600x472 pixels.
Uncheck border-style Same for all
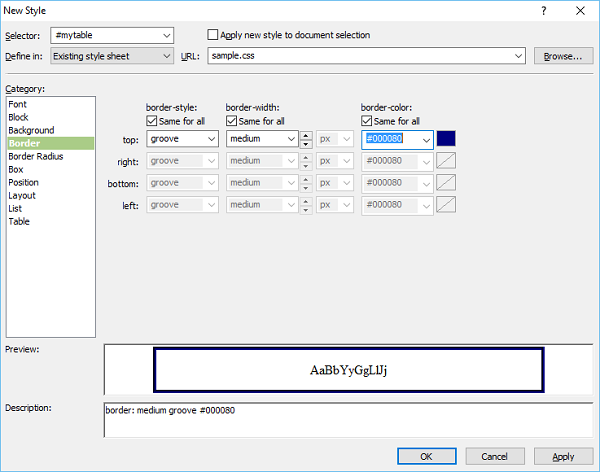pos(152,121)
